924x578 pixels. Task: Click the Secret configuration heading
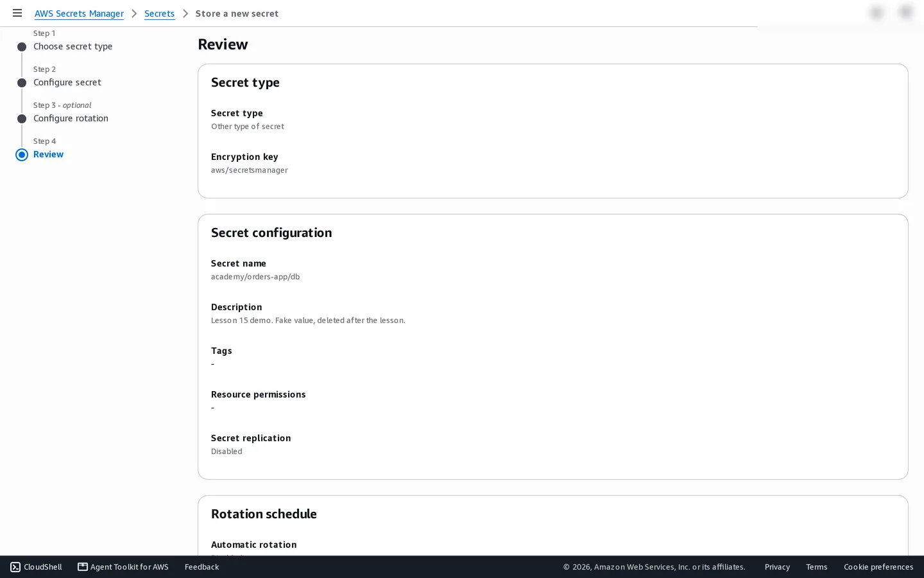271,232
